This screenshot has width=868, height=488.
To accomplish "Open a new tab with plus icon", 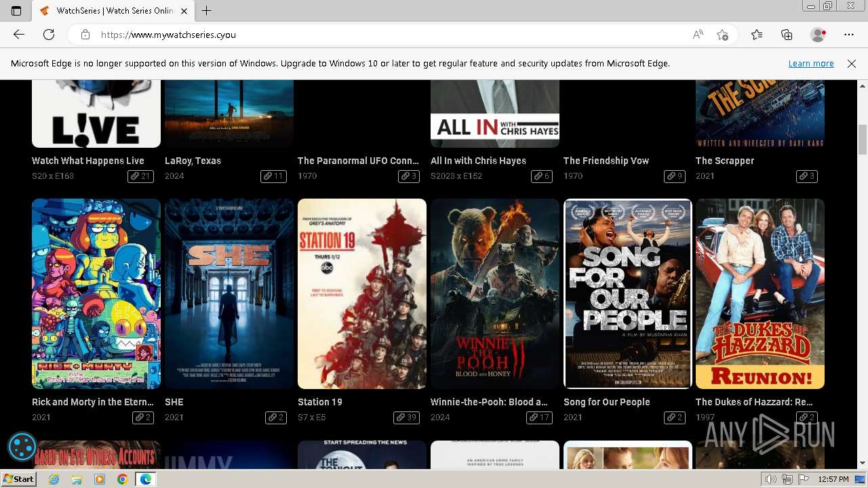I will (207, 11).
